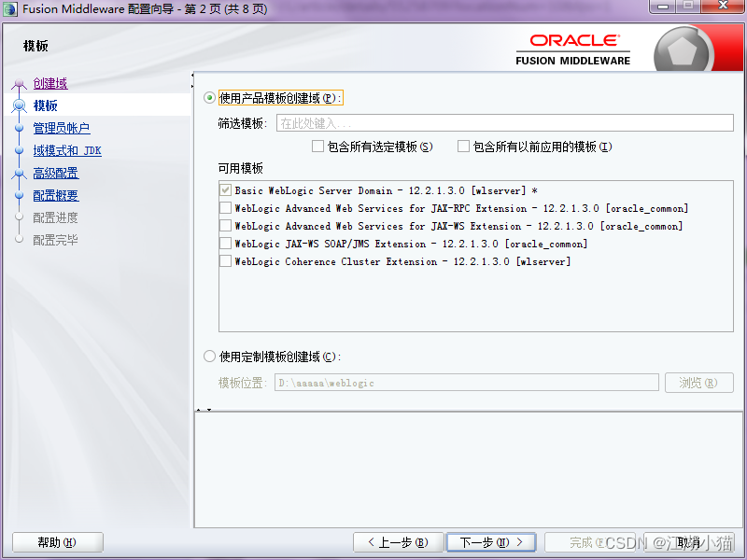Focus the 筛选模板 filter field
The width and height of the screenshot is (747, 560).
coord(504,123)
